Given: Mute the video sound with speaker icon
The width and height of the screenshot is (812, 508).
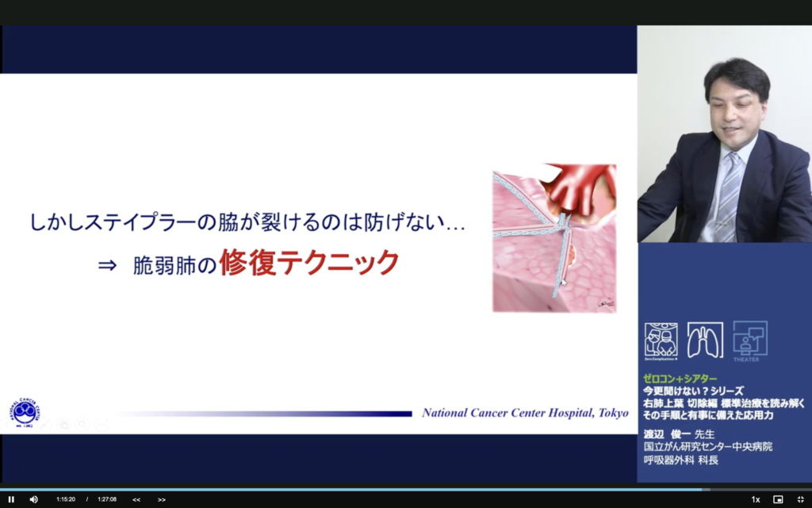Looking at the screenshot, I should coord(33,499).
